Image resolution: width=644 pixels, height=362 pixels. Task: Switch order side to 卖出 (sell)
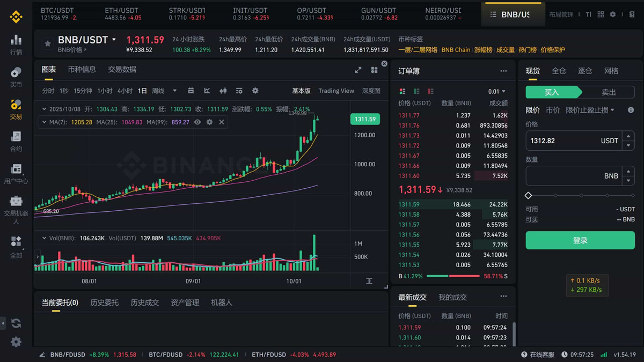(609, 92)
